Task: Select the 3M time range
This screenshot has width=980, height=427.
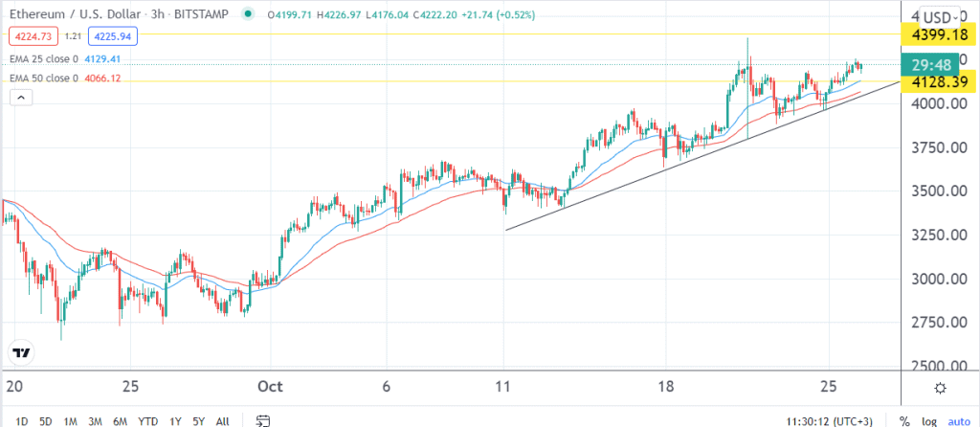Action: [x=95, y=421]
